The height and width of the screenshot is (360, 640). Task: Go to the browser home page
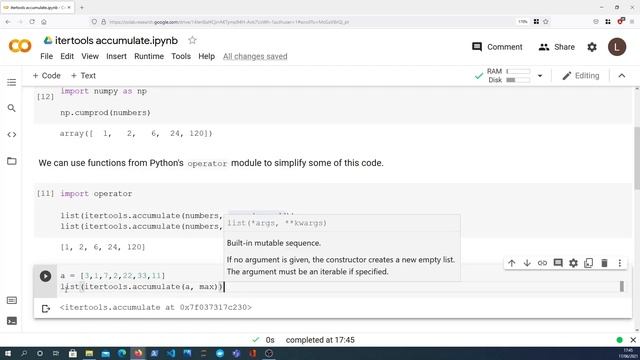pyautogui.click(x=44, y=22)
